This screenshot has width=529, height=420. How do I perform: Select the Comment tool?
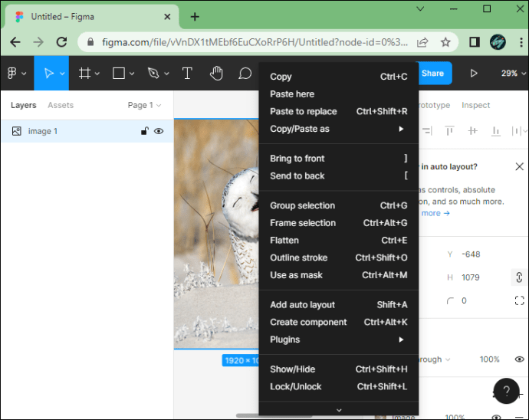[x=245, y=74]
